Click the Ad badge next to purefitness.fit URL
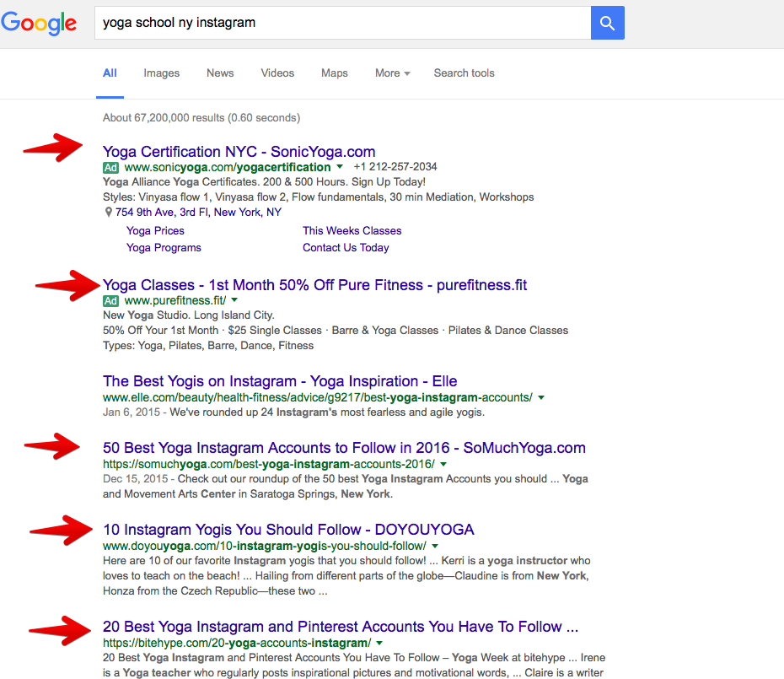Image resolution: width=784 pixels, height=679 pixels. pos(111,301)
